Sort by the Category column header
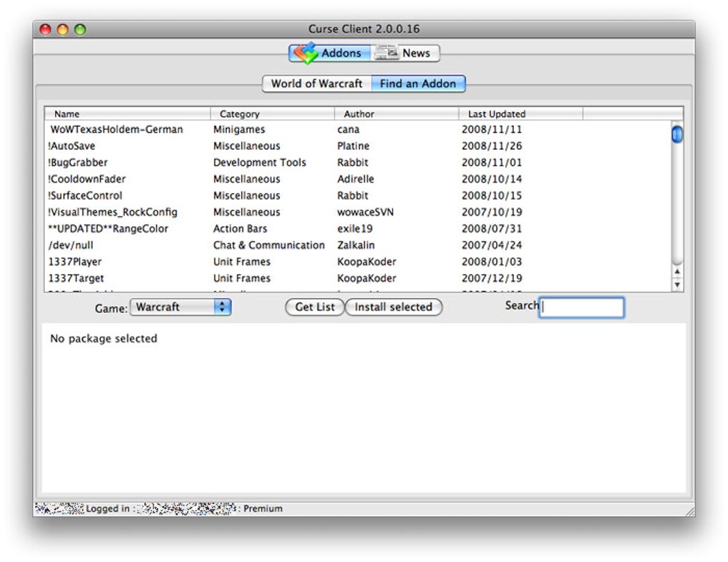Screen dimensions: 728x562 [273, 113]
